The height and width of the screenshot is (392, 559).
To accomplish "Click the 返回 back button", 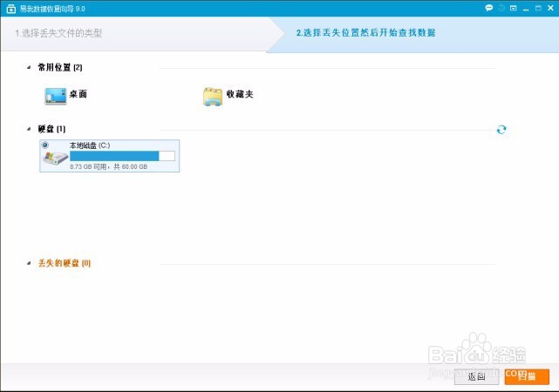I will [476, 376].
